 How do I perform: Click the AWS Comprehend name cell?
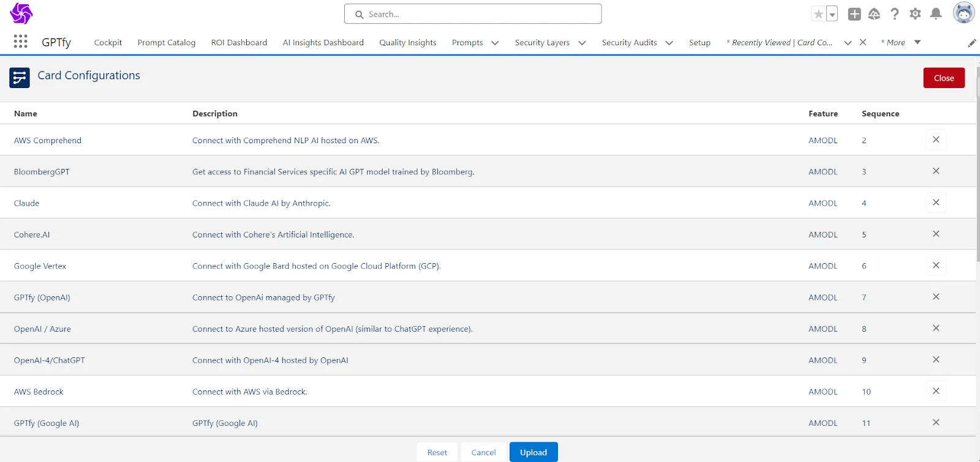click(48, 140)
